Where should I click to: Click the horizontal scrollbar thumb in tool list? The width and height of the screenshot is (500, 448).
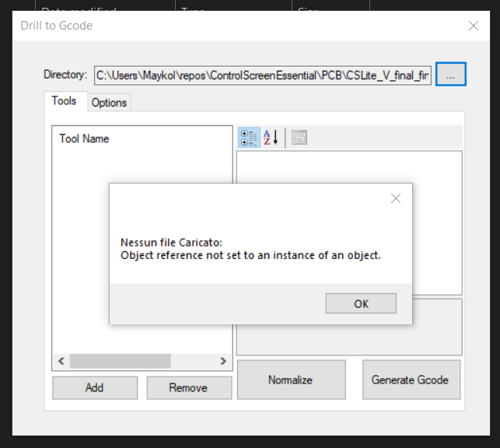coord(121,361)
